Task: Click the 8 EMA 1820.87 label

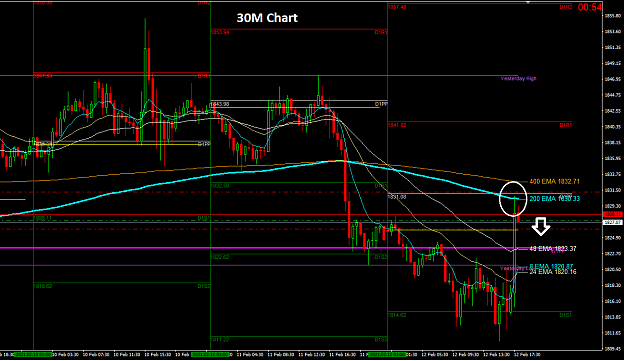Action: [x=551, y=266]
